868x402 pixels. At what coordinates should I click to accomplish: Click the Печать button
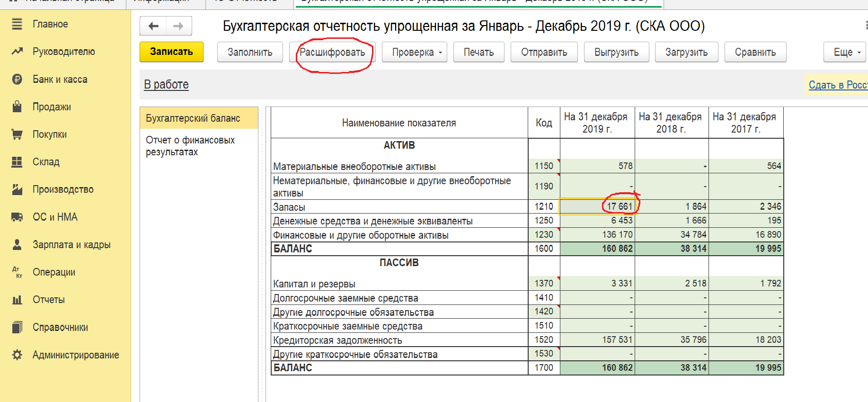pyautogui.click(x=478, y=52)
